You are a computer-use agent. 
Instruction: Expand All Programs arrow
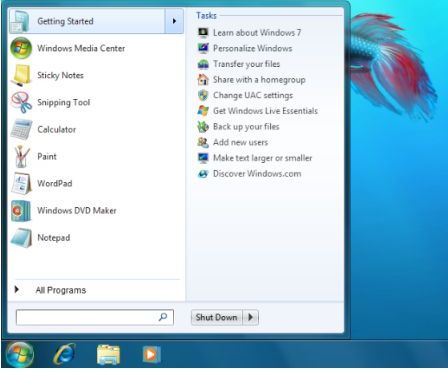tap(17, 289)
